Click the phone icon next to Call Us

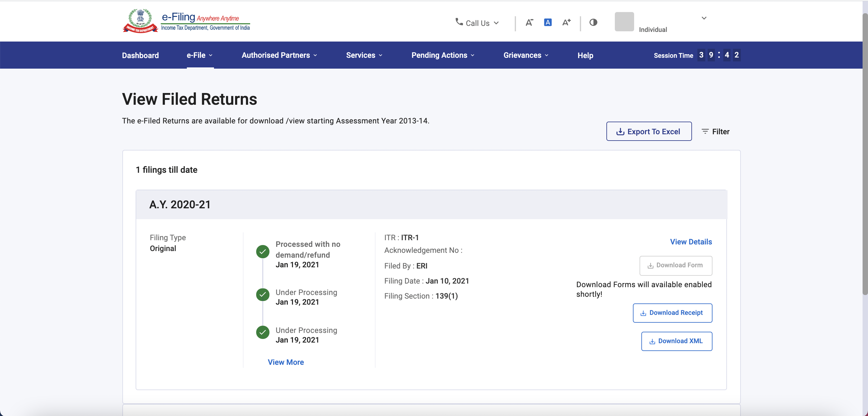tap(459, 23)
